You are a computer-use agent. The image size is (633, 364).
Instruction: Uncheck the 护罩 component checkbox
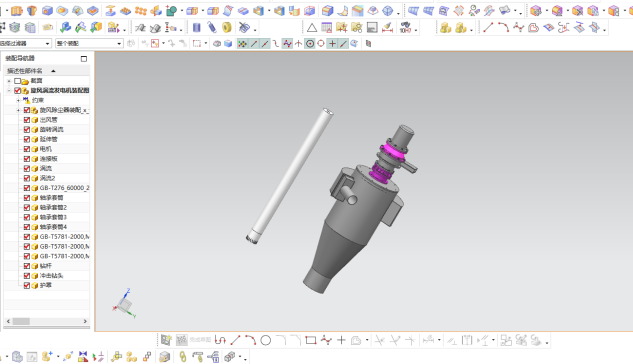pyautogui.click(x=27, y=285)
